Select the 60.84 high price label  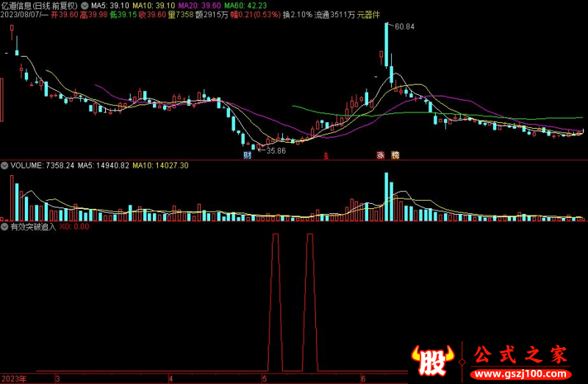[405, 26]
